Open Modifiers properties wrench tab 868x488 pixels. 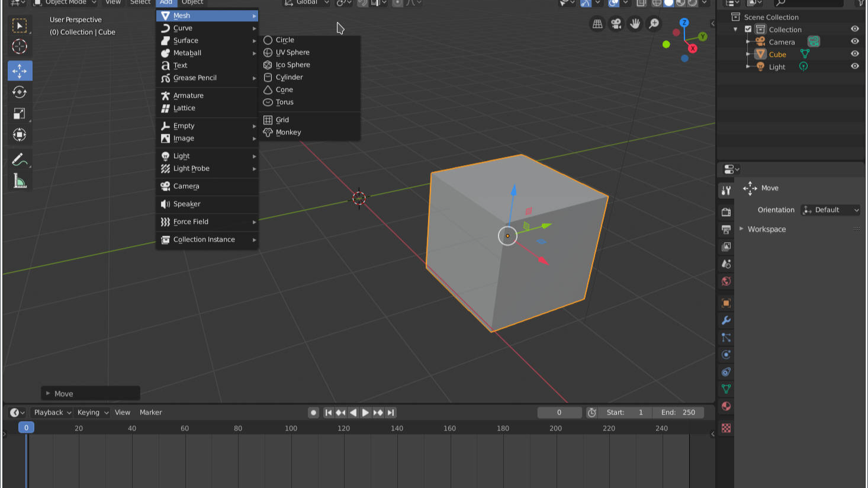pyautogui.click(x=726, y=320)
